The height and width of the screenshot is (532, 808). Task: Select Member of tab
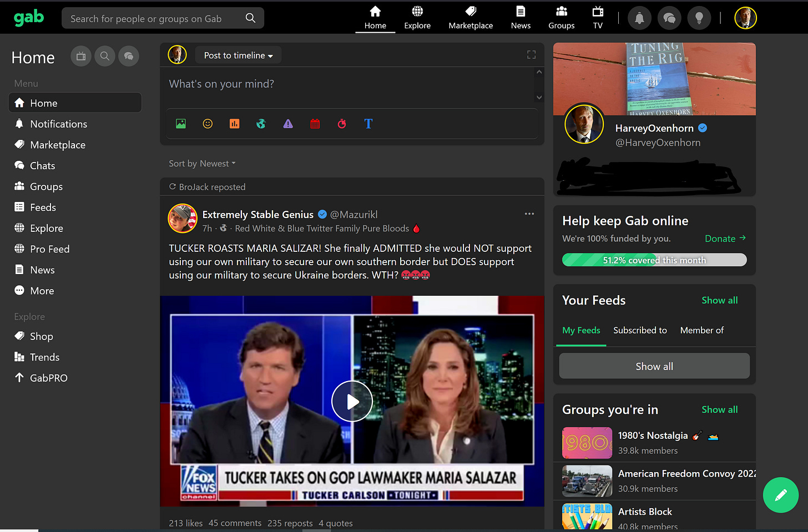(x=702, y=330)
